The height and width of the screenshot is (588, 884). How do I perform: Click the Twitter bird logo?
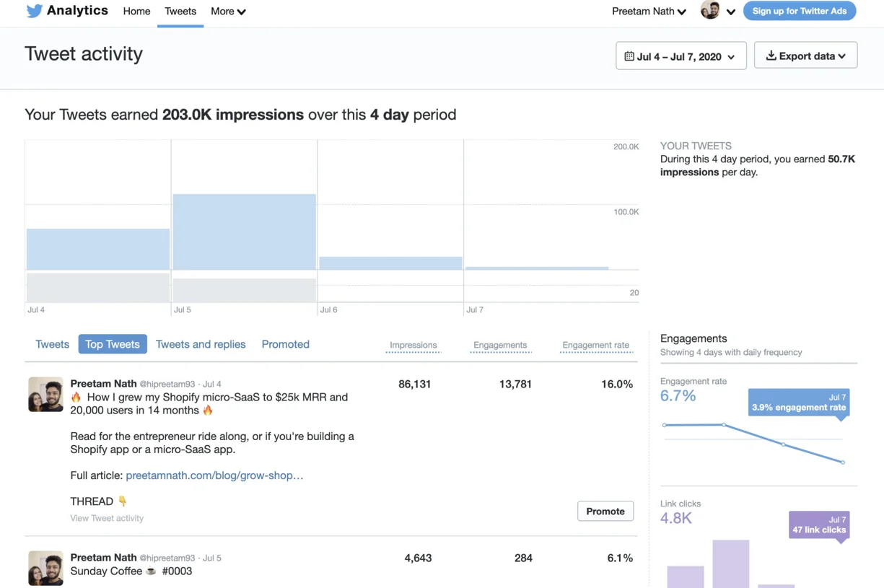click(34, 11)
